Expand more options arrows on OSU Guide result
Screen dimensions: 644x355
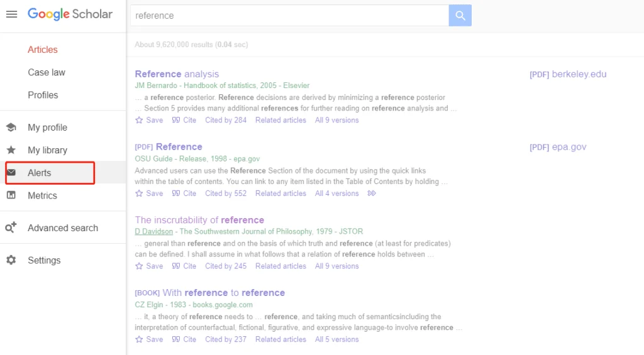372,194
